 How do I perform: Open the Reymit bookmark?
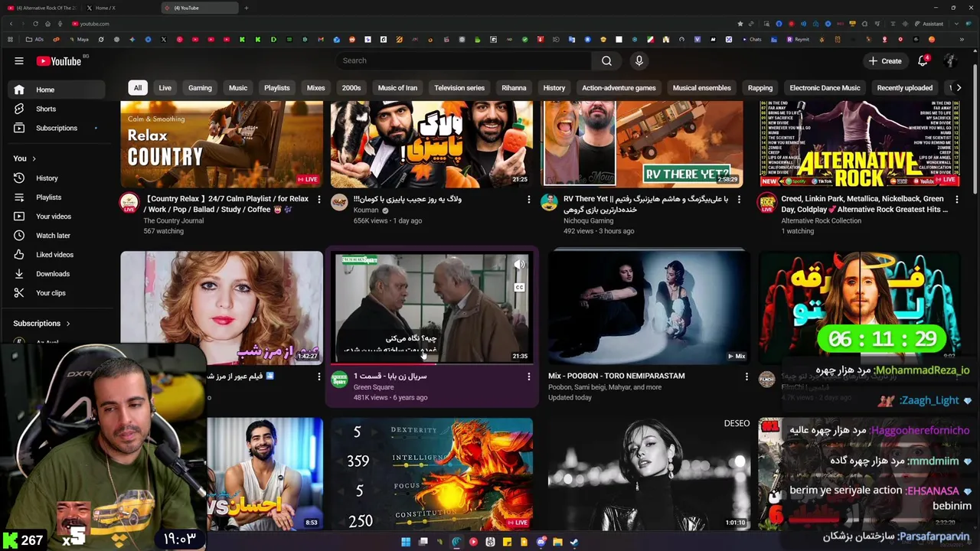798,39
